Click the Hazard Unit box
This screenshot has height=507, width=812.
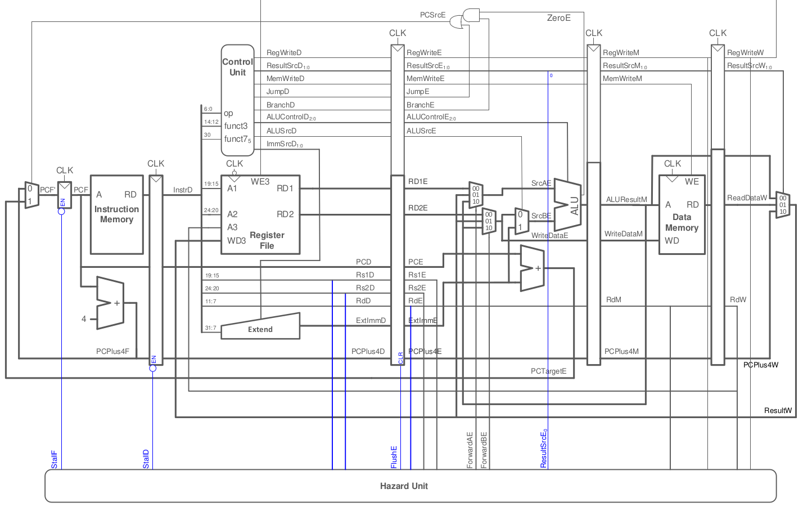pos(410,486)
